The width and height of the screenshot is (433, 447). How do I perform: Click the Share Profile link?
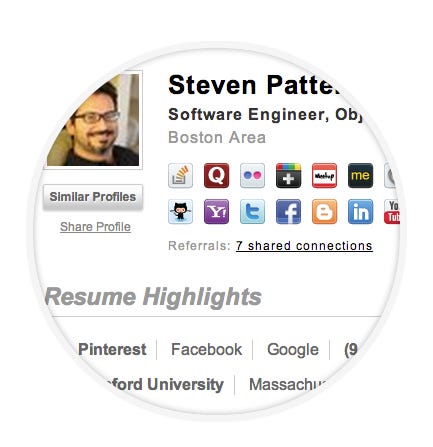coord(95,227)
